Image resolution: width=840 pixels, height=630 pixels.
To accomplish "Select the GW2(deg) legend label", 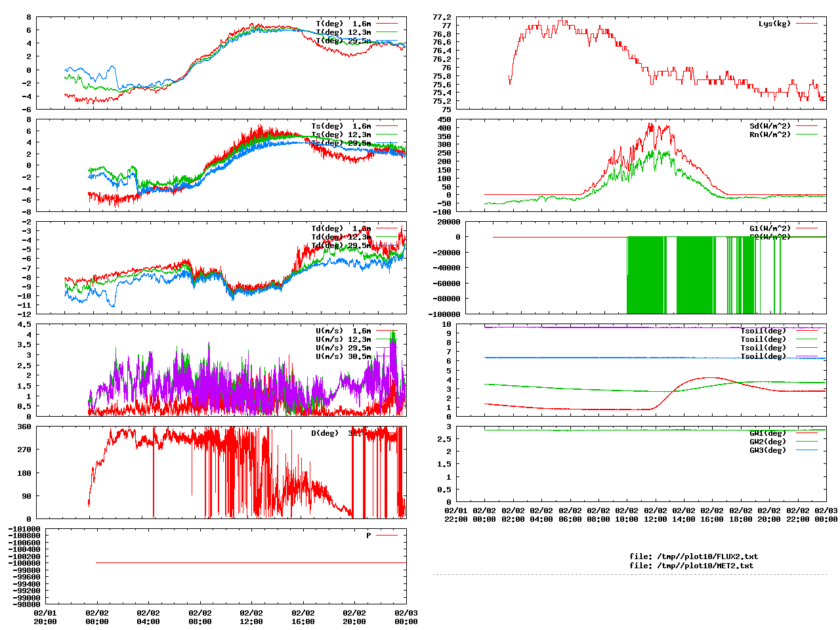I will [768, 442].
